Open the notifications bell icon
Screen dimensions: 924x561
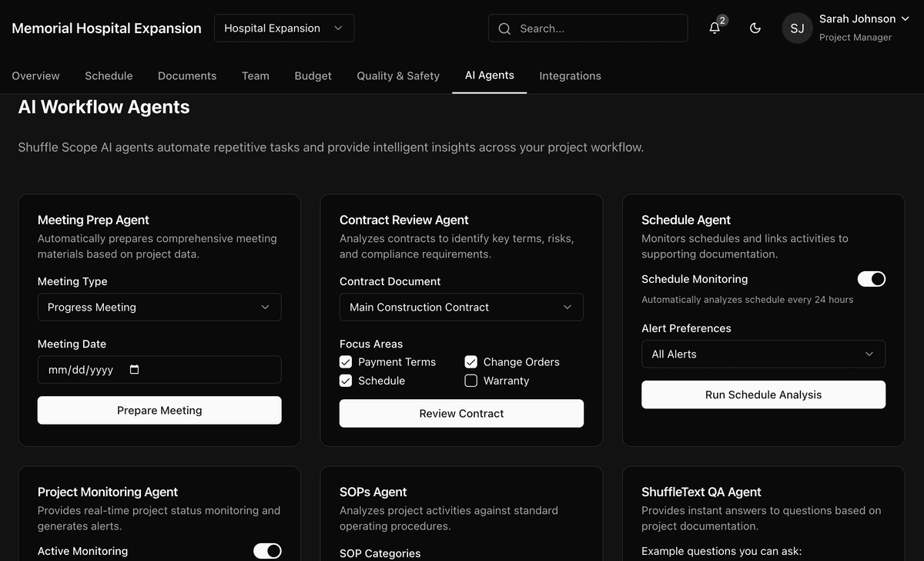click(715, 28)
